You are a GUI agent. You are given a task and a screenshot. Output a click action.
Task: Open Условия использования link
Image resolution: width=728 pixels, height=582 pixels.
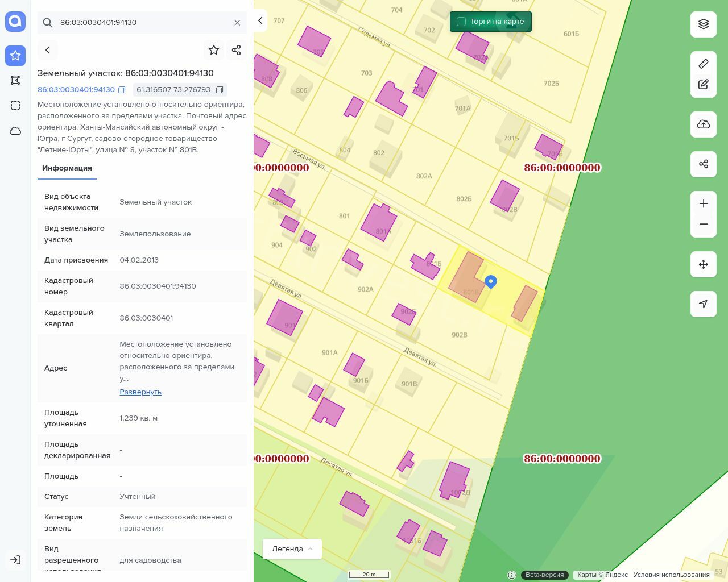pyautogui.click(x=671, y=575)
